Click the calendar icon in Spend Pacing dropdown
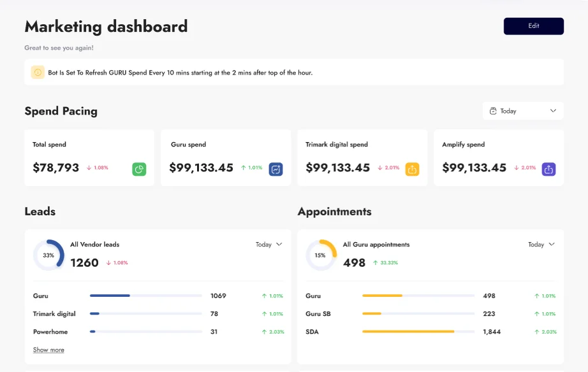This screenshot has height=372, width=588. (x=493, y=111)
